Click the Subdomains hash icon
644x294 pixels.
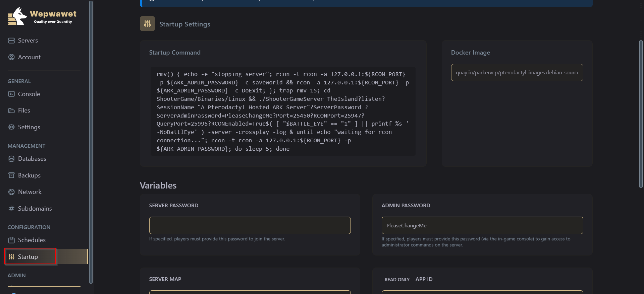[11, 209]
